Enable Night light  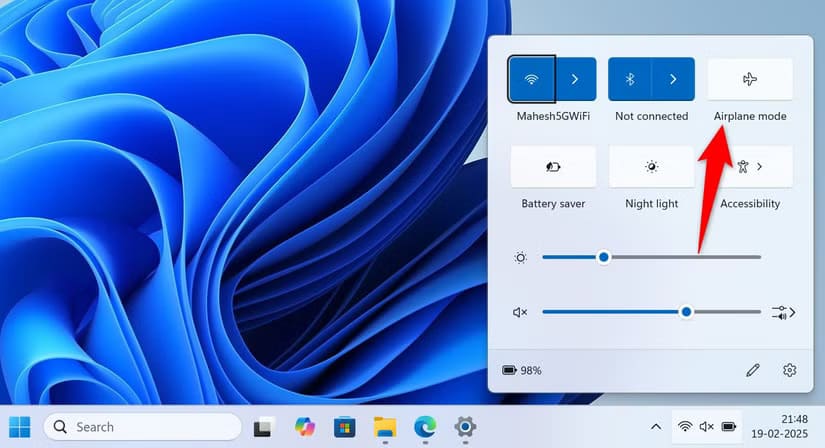tap(652, 167)
